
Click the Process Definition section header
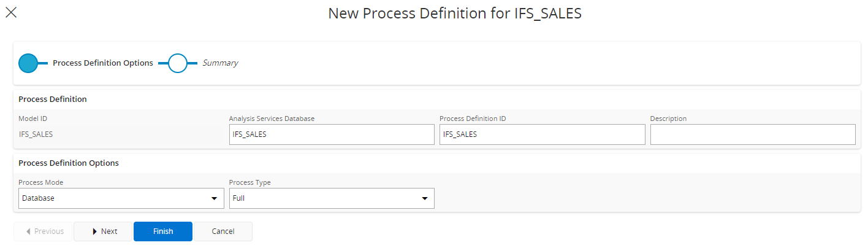click(53, 99)
